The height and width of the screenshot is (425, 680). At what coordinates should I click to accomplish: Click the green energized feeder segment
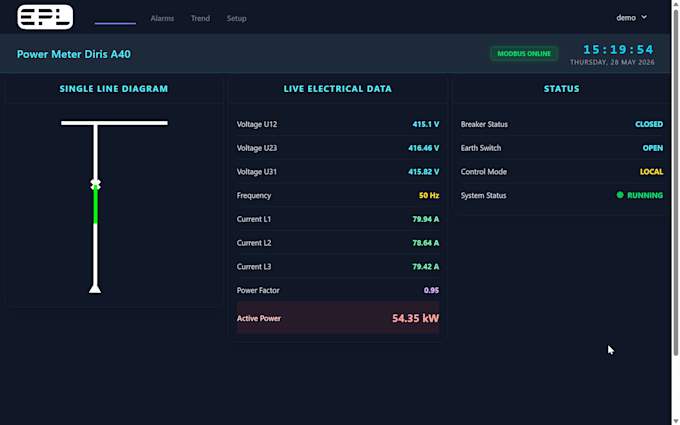(x=95, y=205)
